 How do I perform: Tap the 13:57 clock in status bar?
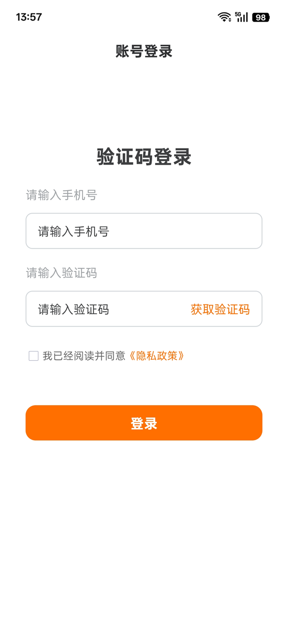(x=29, y=17)
